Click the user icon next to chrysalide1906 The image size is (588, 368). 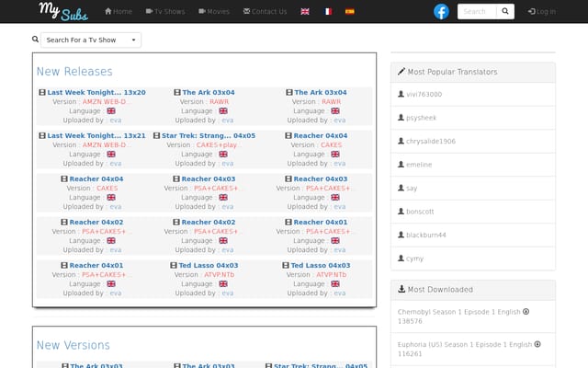(x=401, y=141)
